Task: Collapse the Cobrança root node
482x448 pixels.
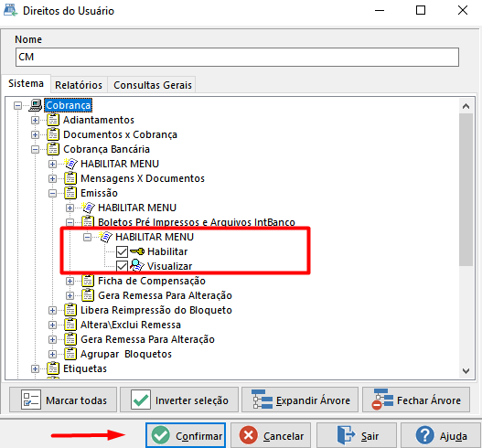Action: tap(17, 106)
